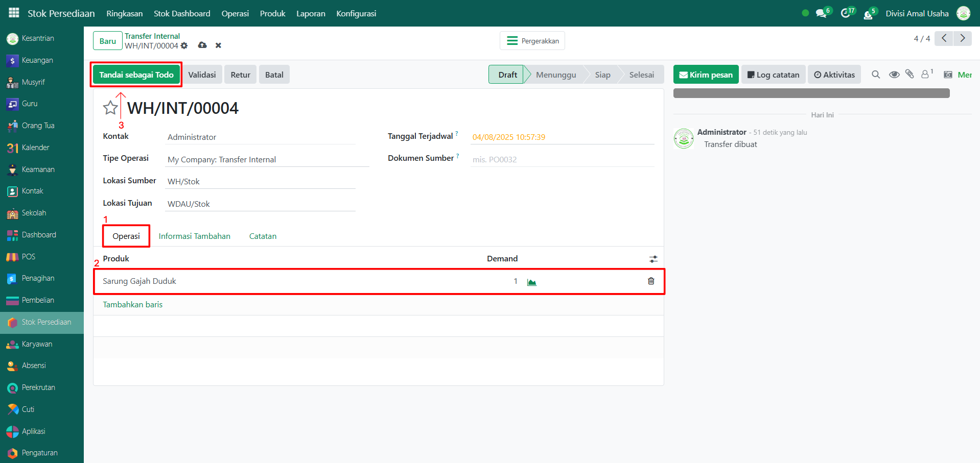Click the Dokumen Sumber input field
This screenshot has height=463, width=980.
point(561,160)
